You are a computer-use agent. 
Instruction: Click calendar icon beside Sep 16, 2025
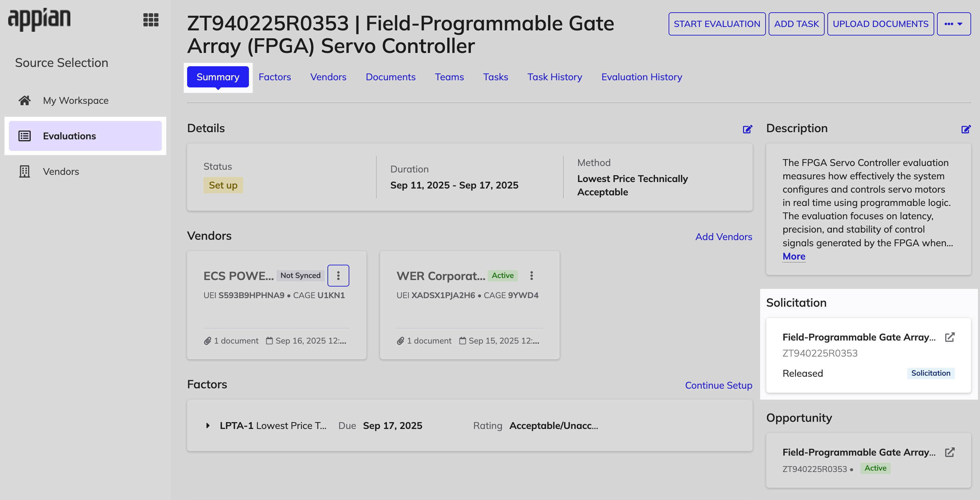point(269,341)
